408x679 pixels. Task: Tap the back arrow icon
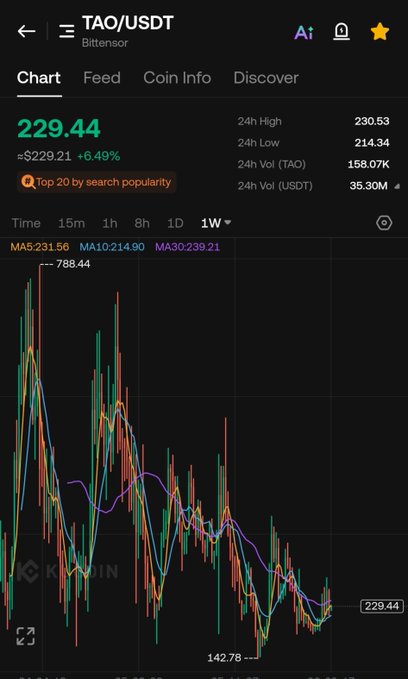26,31
